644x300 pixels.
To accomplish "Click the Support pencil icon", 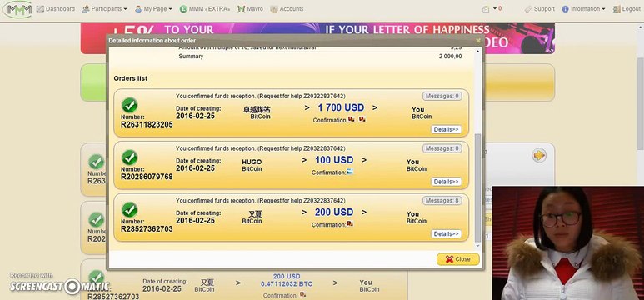I will (x=528, y=8).
